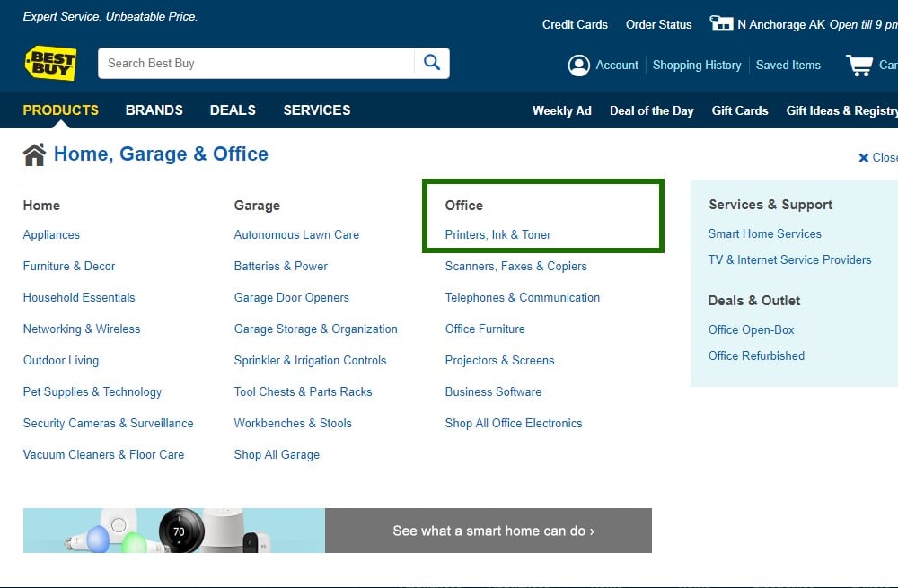The image size is (898, 588).
Task: Click the magnifying glass search icon
Action: click(x=432, y=63)
